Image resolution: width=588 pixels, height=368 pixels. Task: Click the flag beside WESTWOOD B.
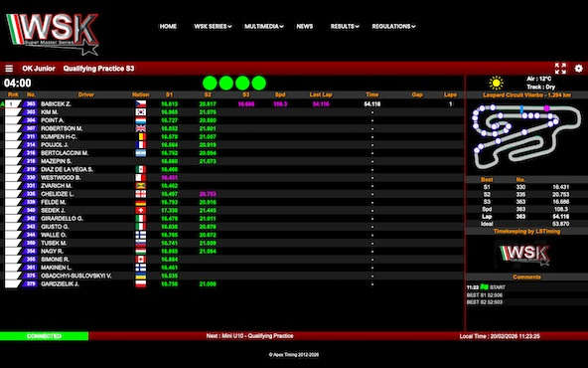141,178
